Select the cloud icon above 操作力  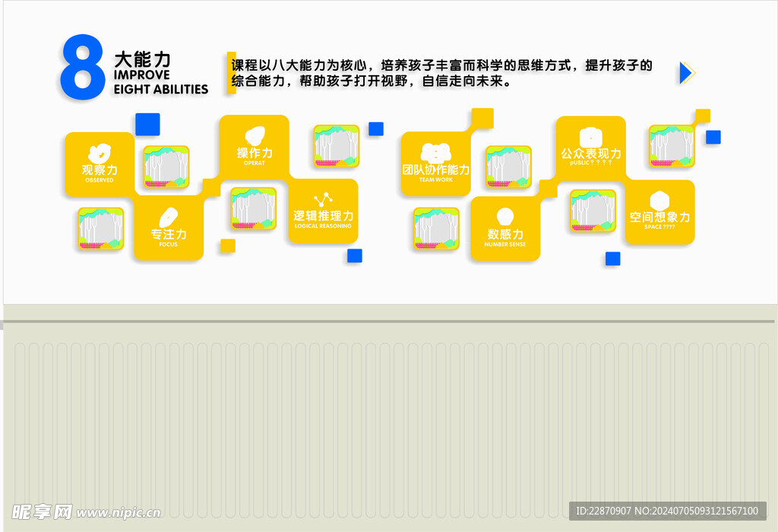[x=254, y=135]
